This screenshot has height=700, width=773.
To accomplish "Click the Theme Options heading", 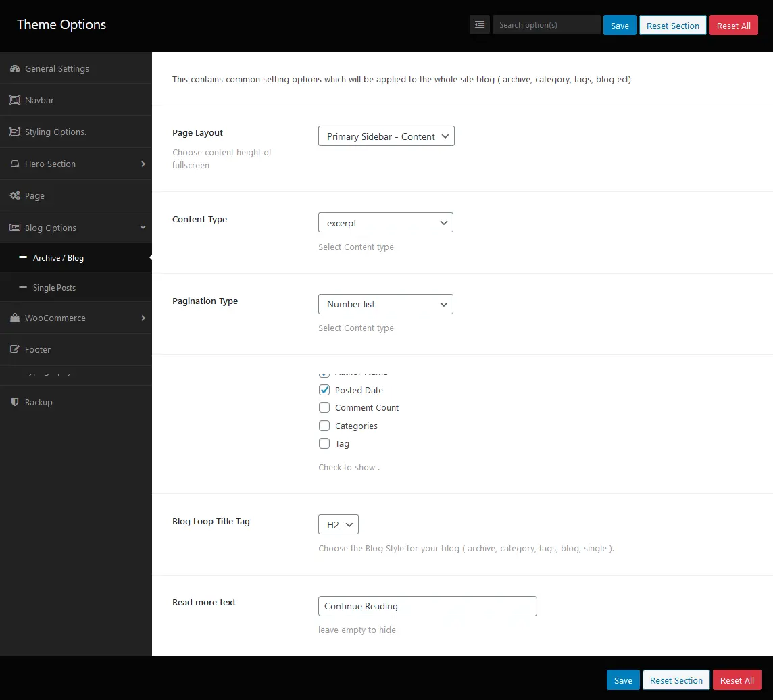I will 61,24.
